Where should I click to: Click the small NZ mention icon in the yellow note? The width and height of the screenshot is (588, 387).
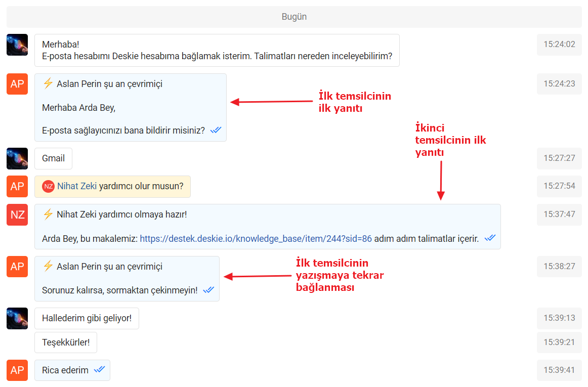pos(49,186)
